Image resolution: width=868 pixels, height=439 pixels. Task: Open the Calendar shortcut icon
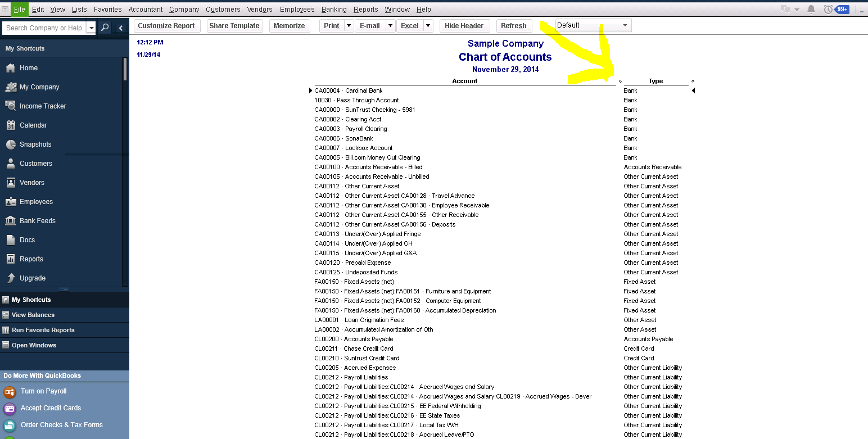tap(10, 125)
